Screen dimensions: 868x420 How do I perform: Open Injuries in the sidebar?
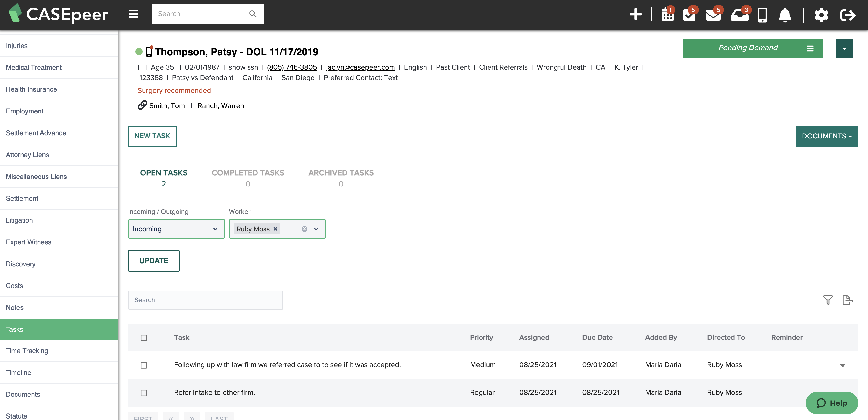pyautogui.click(x=59, y=46)
